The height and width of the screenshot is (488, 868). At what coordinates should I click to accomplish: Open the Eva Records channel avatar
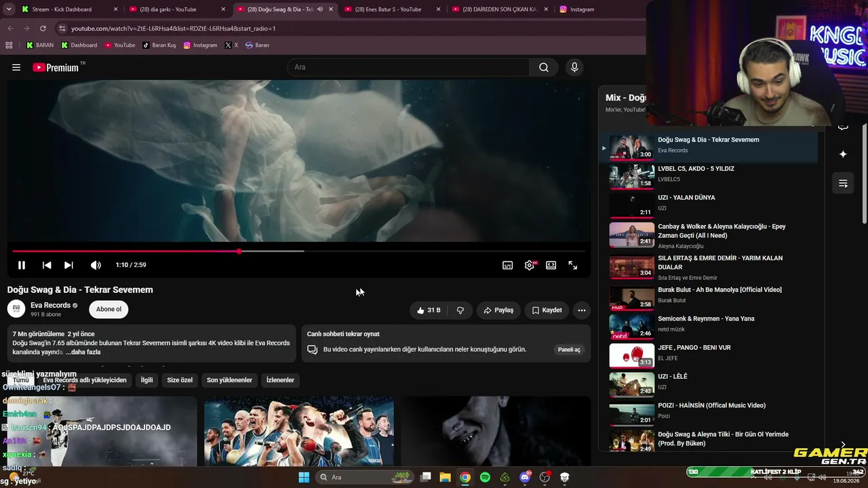pyautogui.click(x=16, y=309)
